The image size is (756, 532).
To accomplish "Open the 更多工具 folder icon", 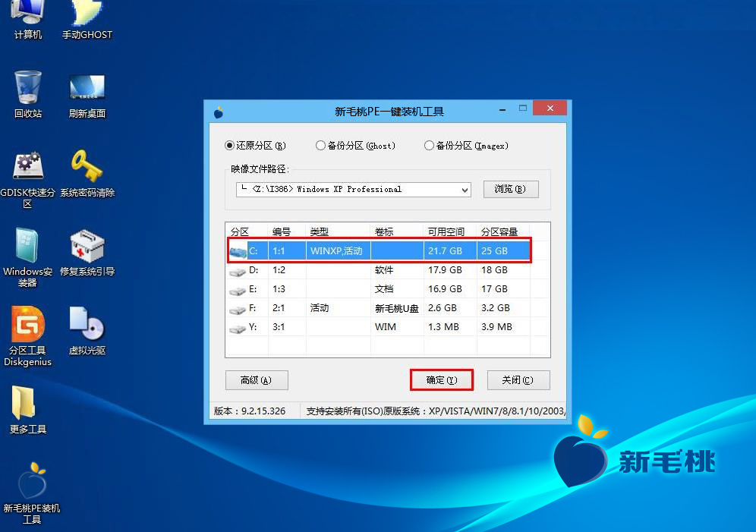I will (27, 410).
